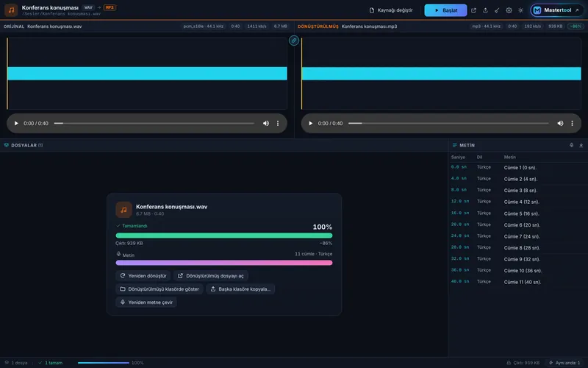Click the Tamamlandı status label
Screen dimensions: 588x368
click(132, 226)
